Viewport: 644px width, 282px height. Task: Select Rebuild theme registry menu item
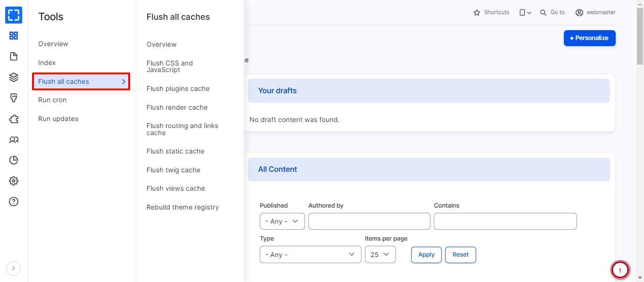(x=182, y=207)
